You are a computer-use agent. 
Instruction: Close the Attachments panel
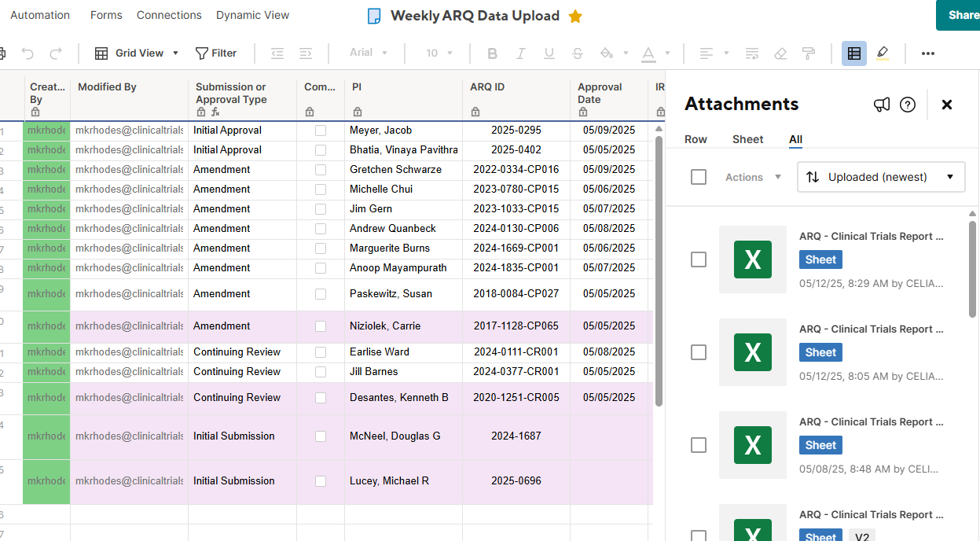tap(947, 105)
